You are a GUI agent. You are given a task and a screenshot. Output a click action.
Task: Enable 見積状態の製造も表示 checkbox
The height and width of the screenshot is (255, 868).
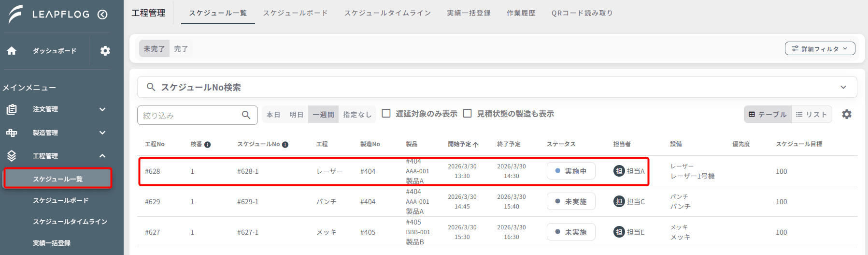point(467,113)
